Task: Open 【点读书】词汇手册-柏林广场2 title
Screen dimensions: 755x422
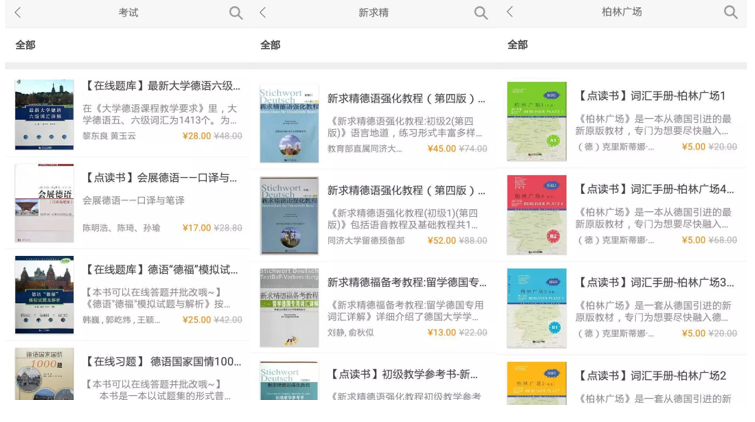Action: [x=651, y=376]
